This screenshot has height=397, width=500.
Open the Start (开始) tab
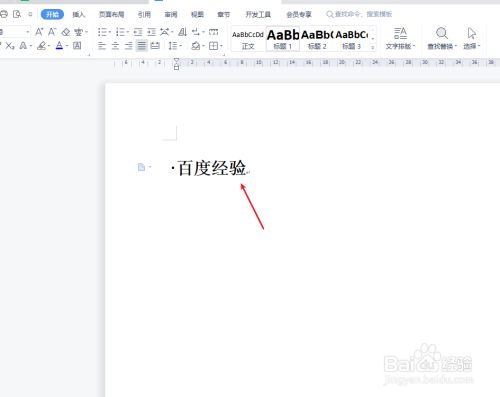tap(52, 14)
